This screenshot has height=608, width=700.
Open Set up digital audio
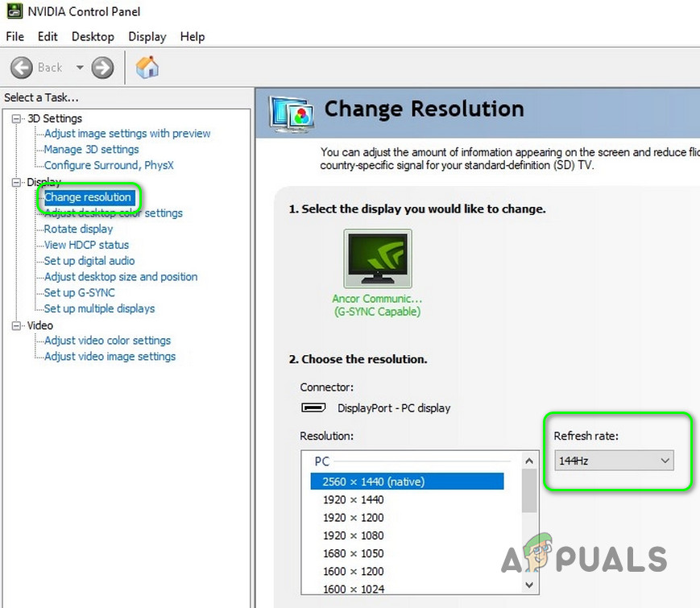click(x=89, y=261)
